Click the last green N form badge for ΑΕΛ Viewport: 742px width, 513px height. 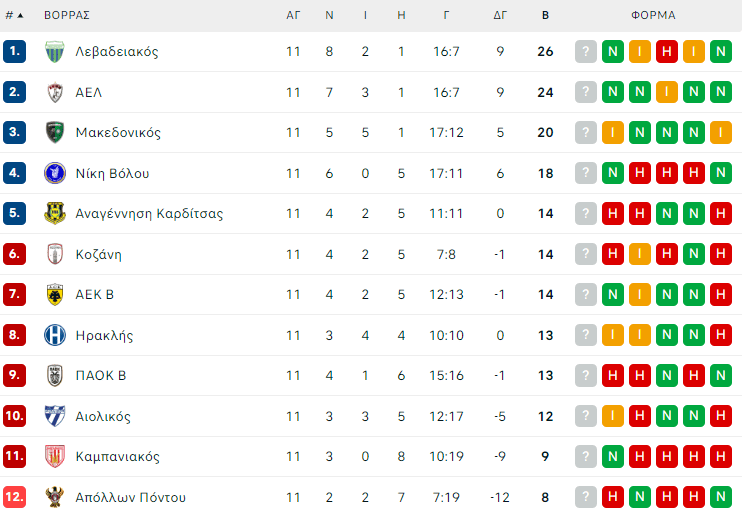click(x=720, y=93)
